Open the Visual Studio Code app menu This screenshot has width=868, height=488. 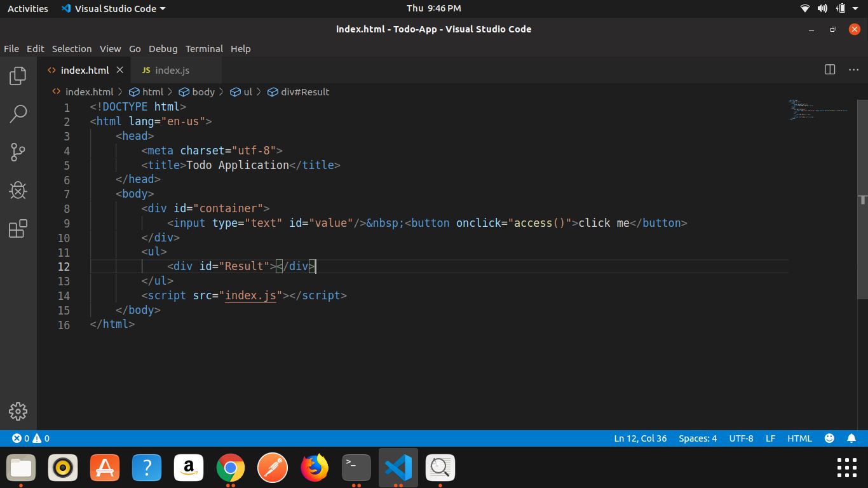113,8
